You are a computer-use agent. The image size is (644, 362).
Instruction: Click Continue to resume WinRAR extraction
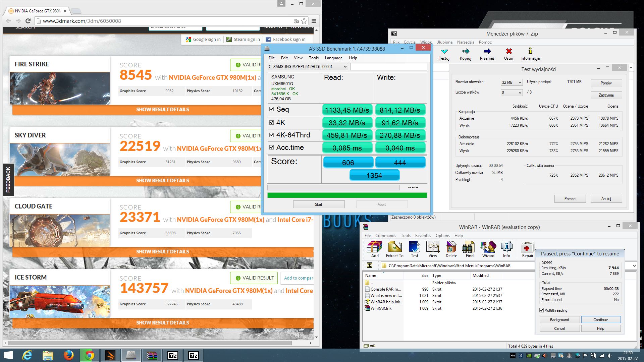[601, 319]
